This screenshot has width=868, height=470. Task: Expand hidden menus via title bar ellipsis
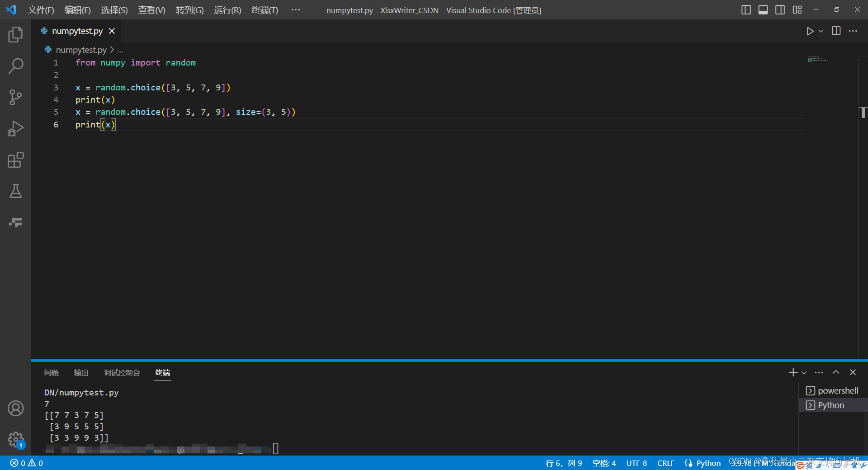[x=296, y=9]
